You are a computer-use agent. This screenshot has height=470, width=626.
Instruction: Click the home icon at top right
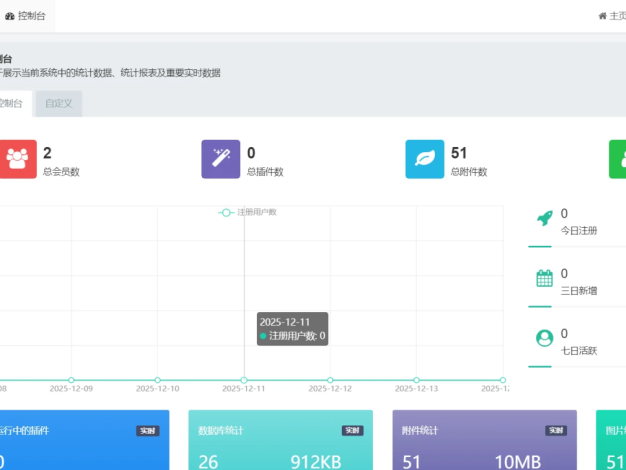click(602, 16)
